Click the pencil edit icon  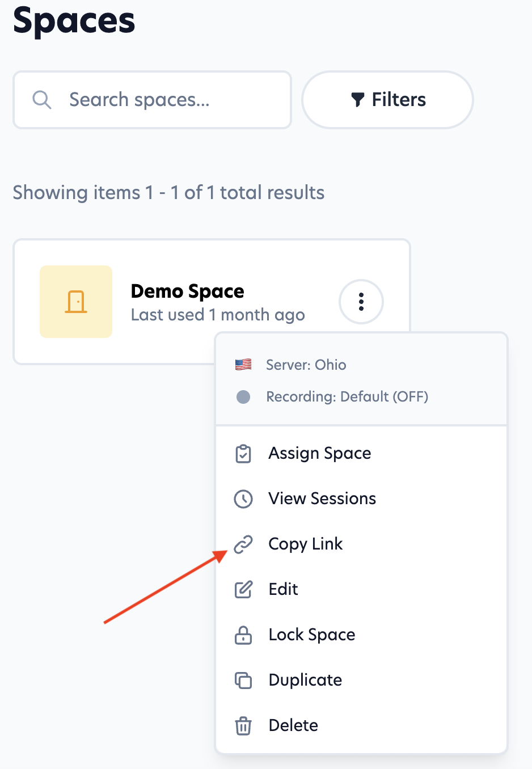click(x=243, y=590)
